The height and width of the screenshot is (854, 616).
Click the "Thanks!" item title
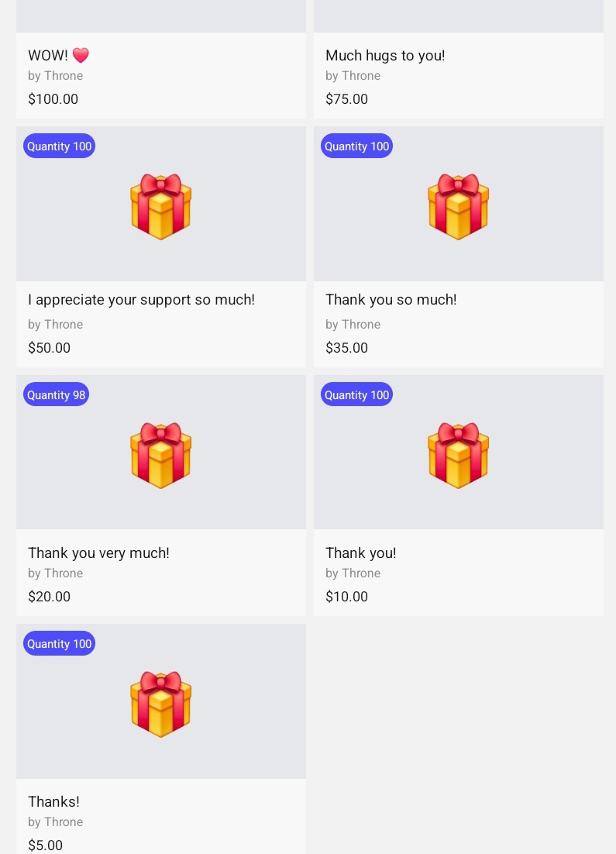(53, 802)
